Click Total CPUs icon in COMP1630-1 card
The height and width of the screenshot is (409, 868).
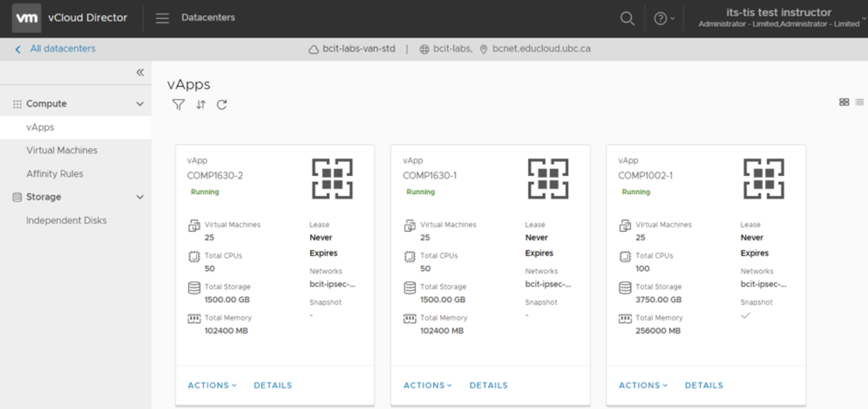409,257
